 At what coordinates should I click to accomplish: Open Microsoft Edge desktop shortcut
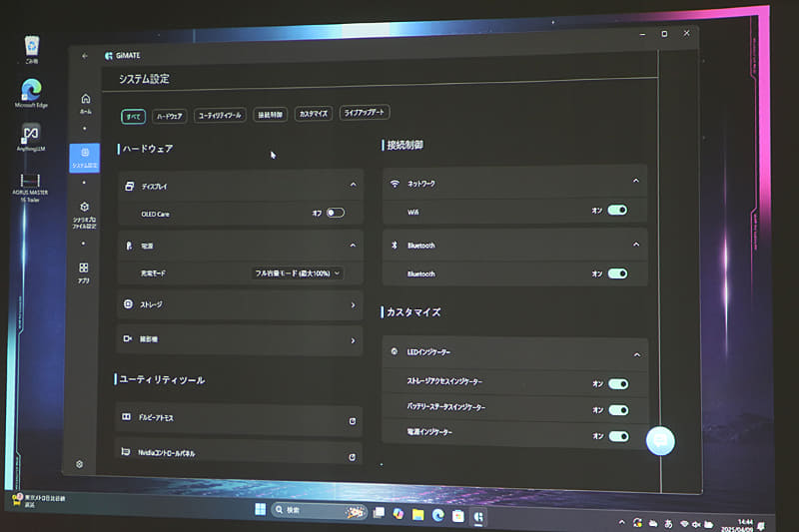click(x=31, y=93)
